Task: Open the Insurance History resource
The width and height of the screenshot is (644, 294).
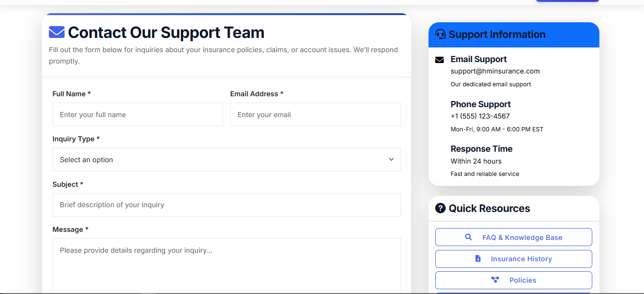Action: click(x=513, y=259)
